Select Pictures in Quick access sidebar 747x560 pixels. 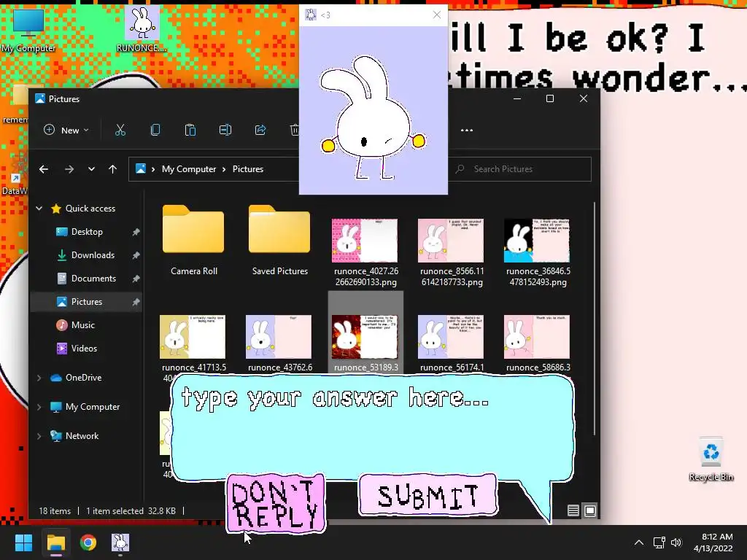click(86, 302)
